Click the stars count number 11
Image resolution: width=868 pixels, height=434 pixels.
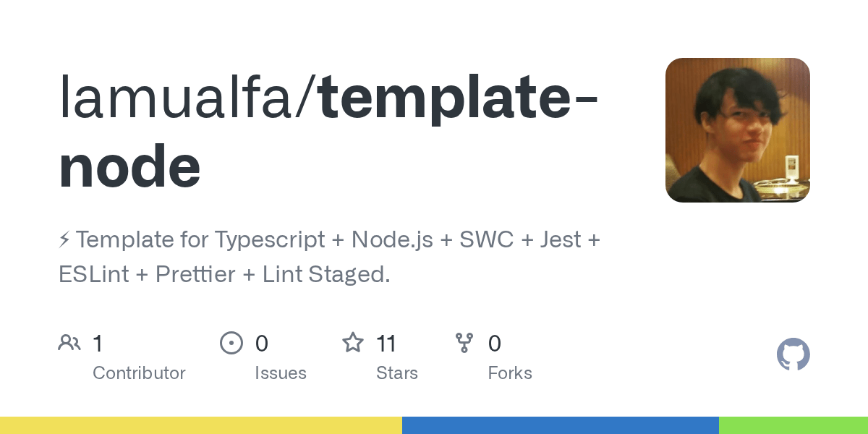(x=386, y=343)
